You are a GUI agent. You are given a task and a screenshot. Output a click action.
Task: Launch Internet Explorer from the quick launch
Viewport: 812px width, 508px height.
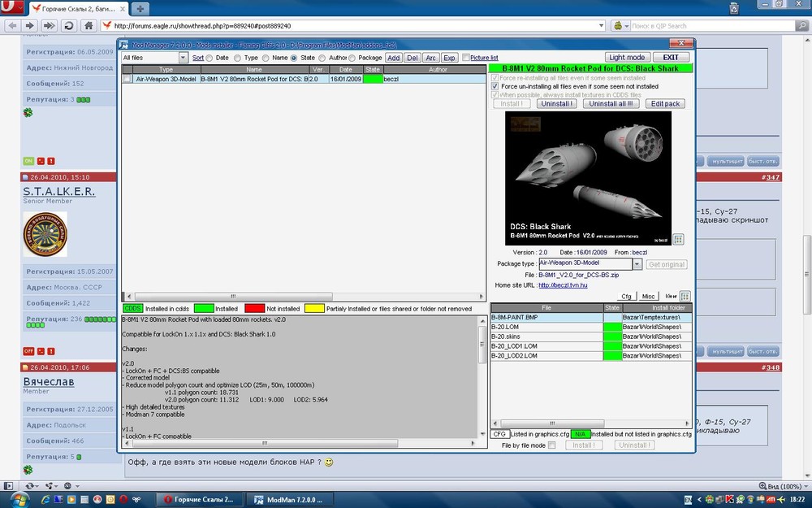[x=45, y=500]
